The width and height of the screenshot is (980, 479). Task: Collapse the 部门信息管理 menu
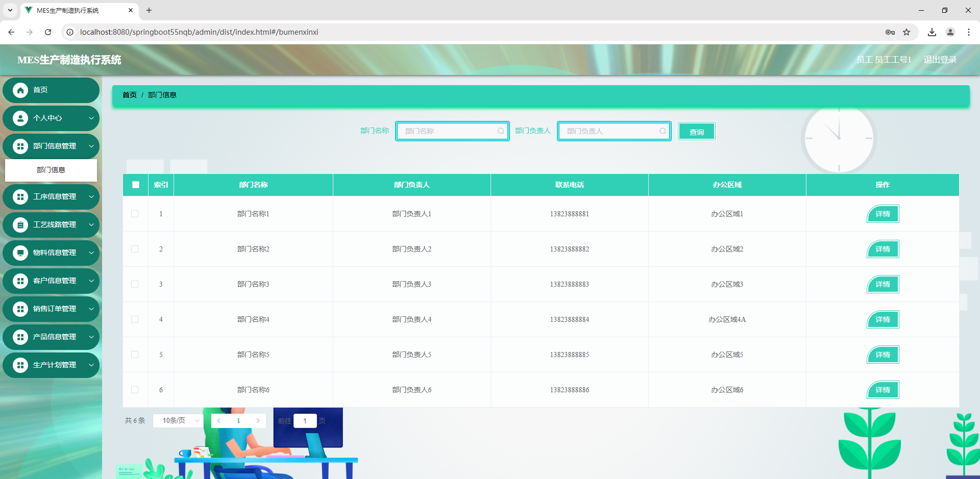coord(51,146)
